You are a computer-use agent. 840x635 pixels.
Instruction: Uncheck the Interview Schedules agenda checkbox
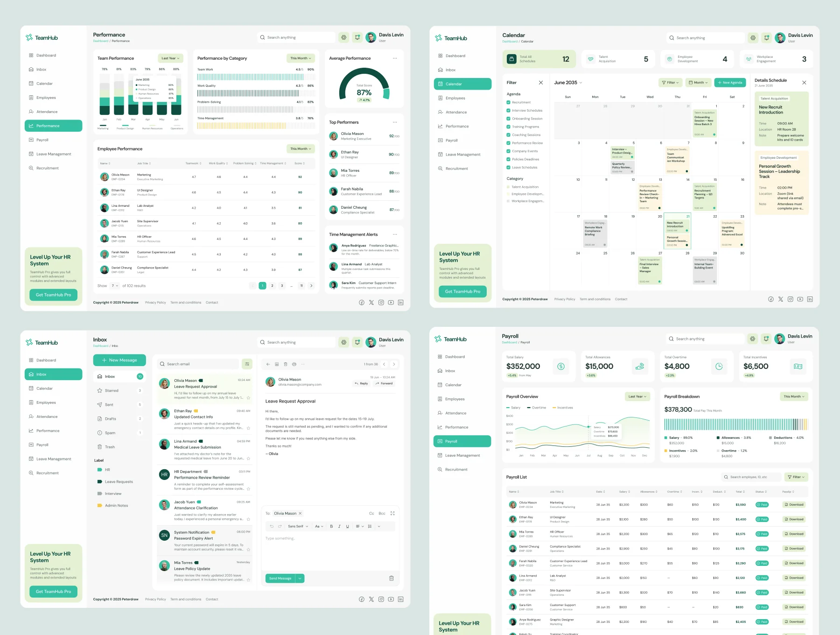508,111
